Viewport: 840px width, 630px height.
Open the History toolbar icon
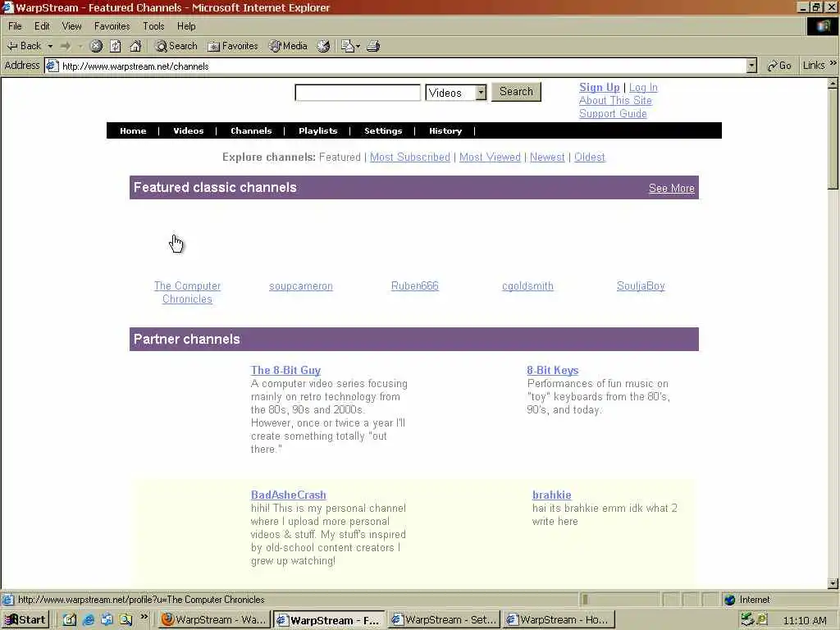pos(323,46)
